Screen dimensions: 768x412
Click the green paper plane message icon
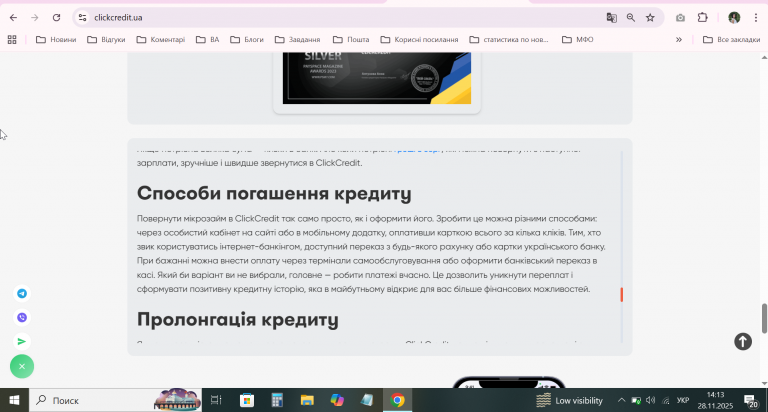[22, 341]
